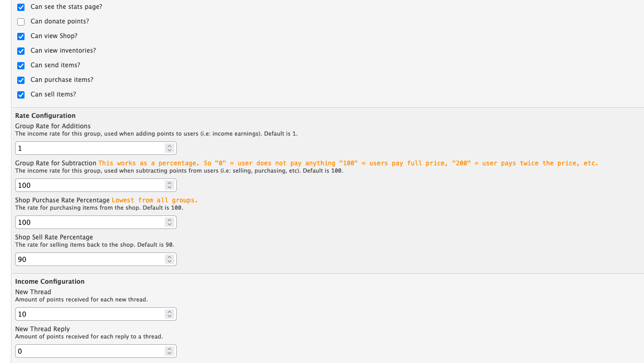
Task: Lower Shop Sell Rate using stepper down arrow
Action: click(x=168, y=261)
